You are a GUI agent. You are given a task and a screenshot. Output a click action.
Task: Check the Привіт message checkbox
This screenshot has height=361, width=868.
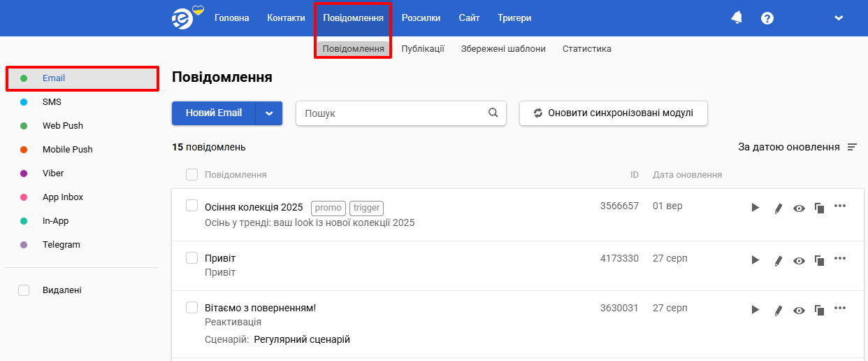click(191, 258)
